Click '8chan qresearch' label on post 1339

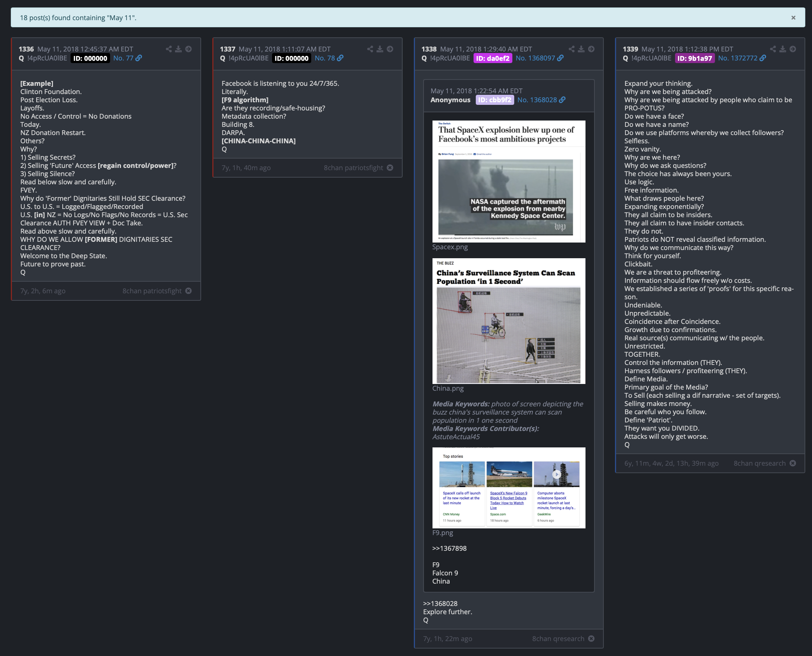coord(759,463)
